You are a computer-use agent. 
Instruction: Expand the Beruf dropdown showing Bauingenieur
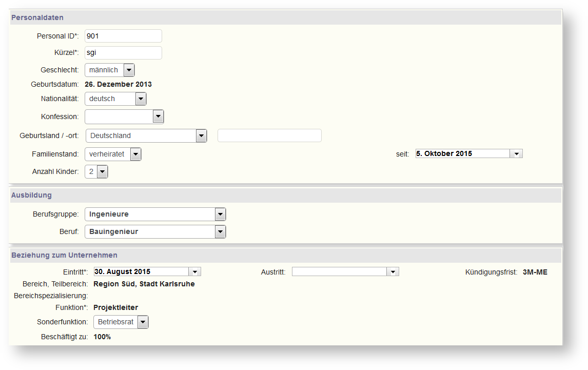(220, 232)
